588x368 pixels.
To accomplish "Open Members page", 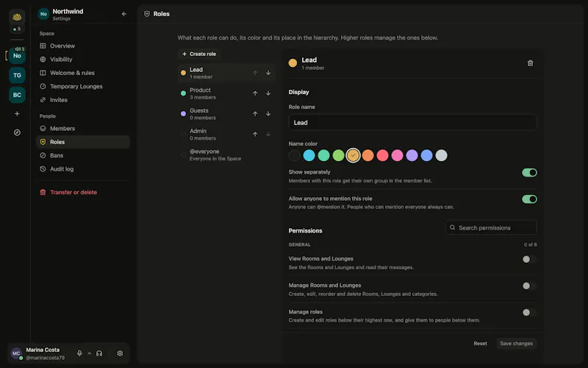I will coord(83,128).
